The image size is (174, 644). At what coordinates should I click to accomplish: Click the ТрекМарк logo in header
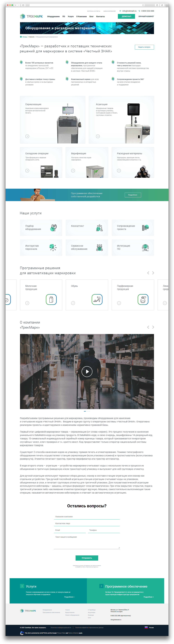pyautogui.click(x=31, y=16)
